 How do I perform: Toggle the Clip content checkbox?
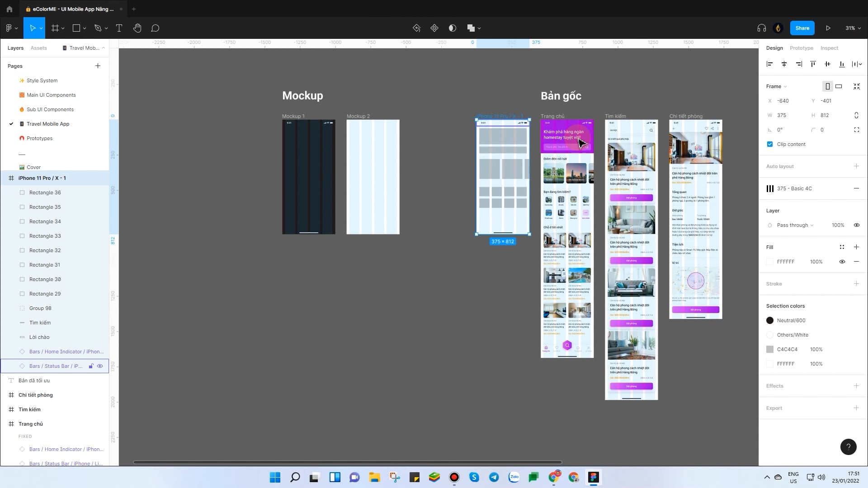point(770,144)
